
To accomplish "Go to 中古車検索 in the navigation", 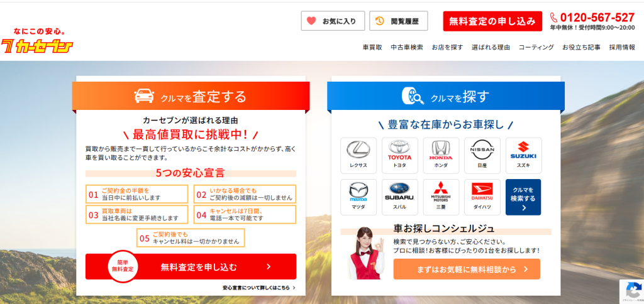I will coord(407,47).
